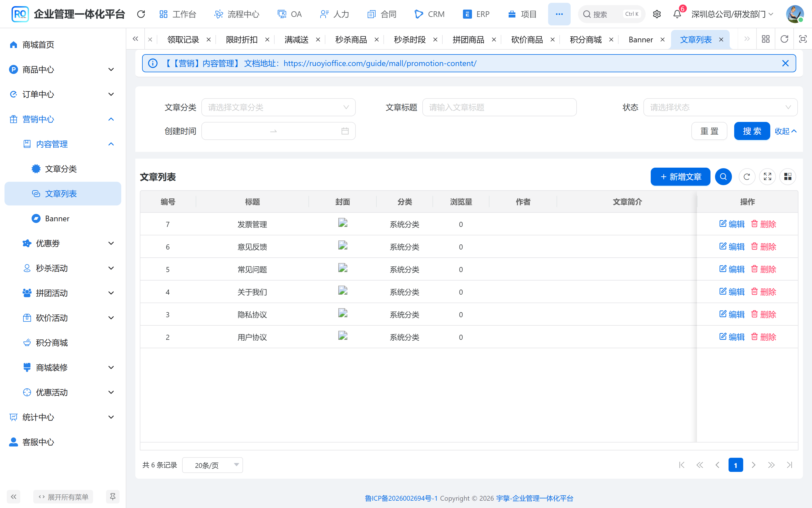Open the 流程中心 top menu
812x508 pixels.
tap(237, 14)
